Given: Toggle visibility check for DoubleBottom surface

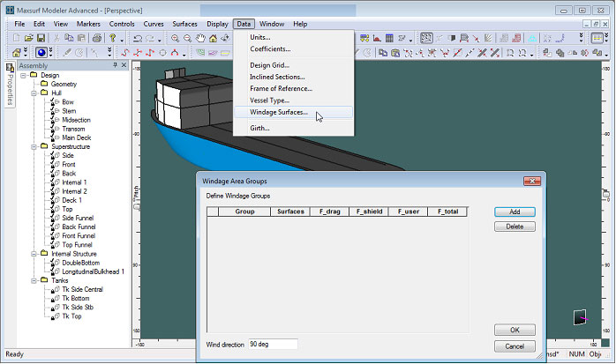Looking at the screenshot, I should click(53, 263).
